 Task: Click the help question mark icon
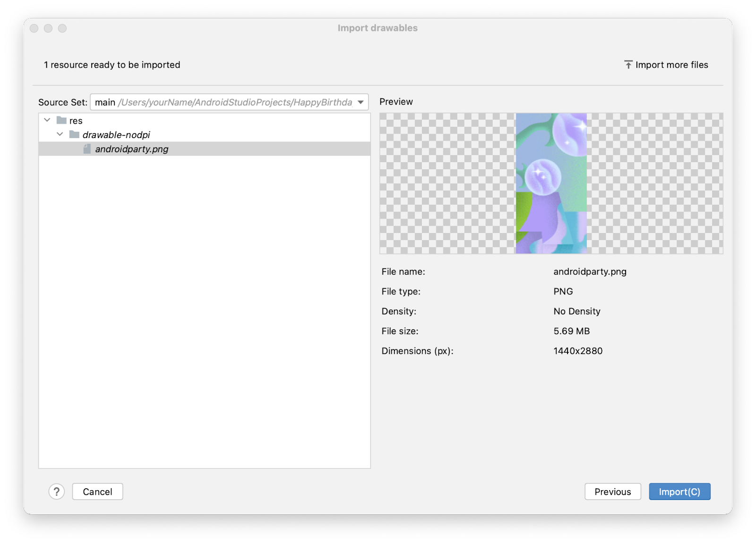click(57, 492)
